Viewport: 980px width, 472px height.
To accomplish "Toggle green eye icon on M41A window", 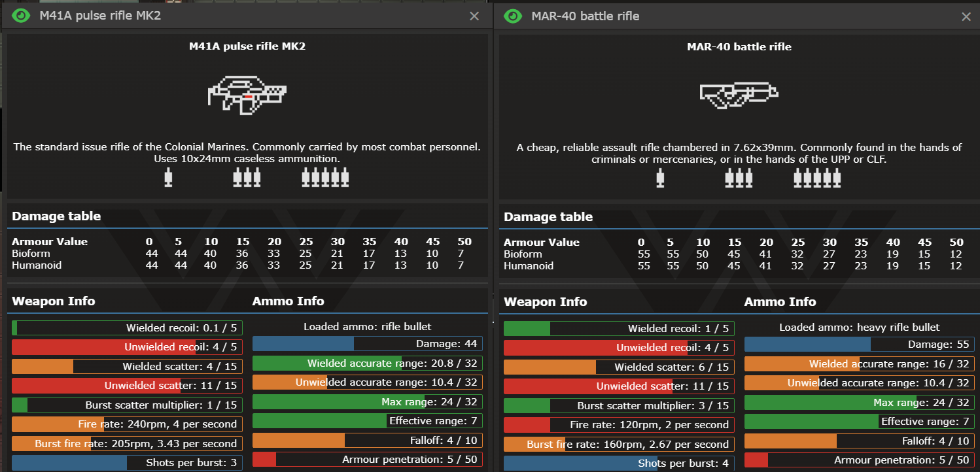I will (x=21, y=16).
